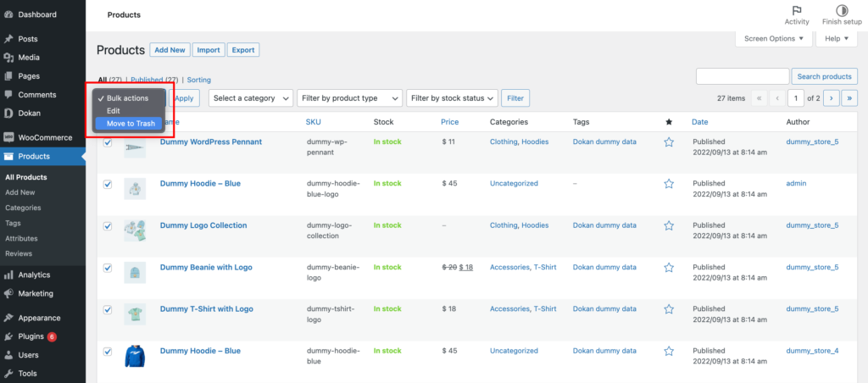Image resolution: width=868 pixels, height=383 pixels.
Task: Click the Apply bulk action button
Action: pos(184,98)
